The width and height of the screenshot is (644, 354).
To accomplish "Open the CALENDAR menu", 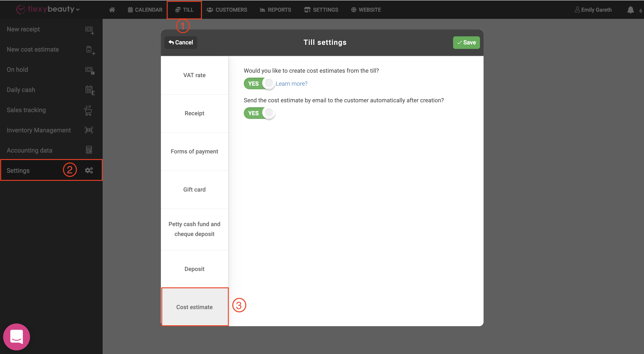I will 145,10.
